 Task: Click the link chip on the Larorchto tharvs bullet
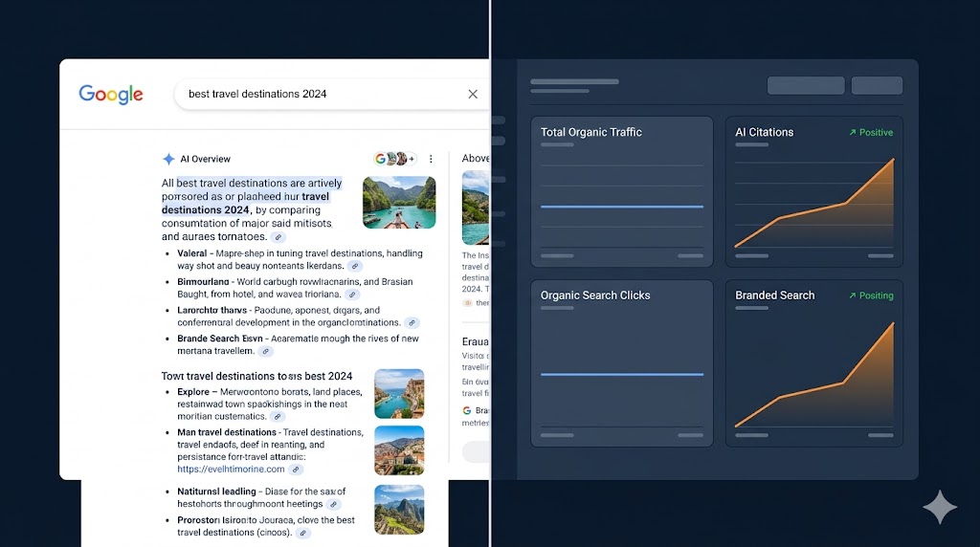pos(412,323)
